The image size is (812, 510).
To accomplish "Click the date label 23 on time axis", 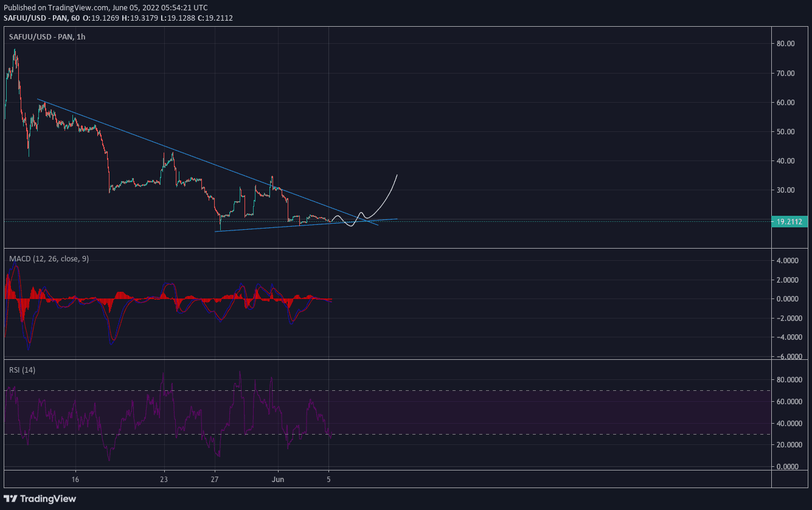I will [x=164, y=479].
